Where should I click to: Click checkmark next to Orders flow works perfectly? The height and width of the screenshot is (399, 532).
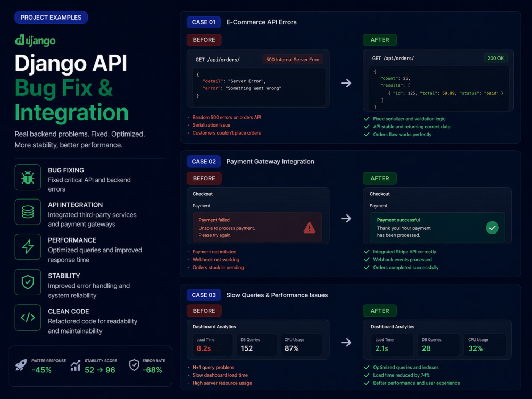coord(367,135)
